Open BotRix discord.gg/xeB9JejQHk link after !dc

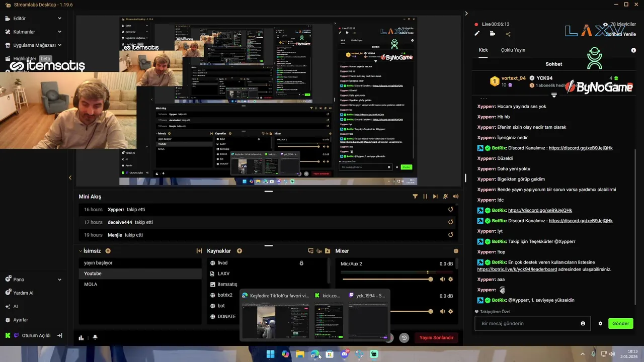(540, 210)
